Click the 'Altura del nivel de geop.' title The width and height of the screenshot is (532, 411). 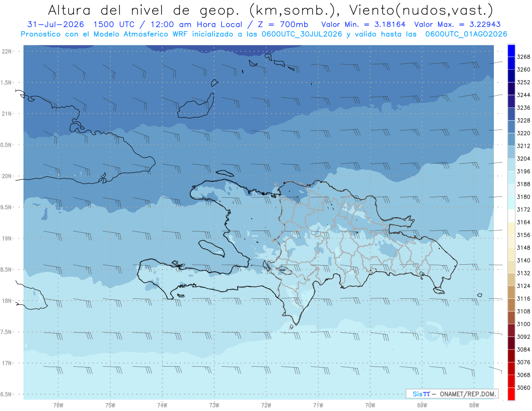144,10
